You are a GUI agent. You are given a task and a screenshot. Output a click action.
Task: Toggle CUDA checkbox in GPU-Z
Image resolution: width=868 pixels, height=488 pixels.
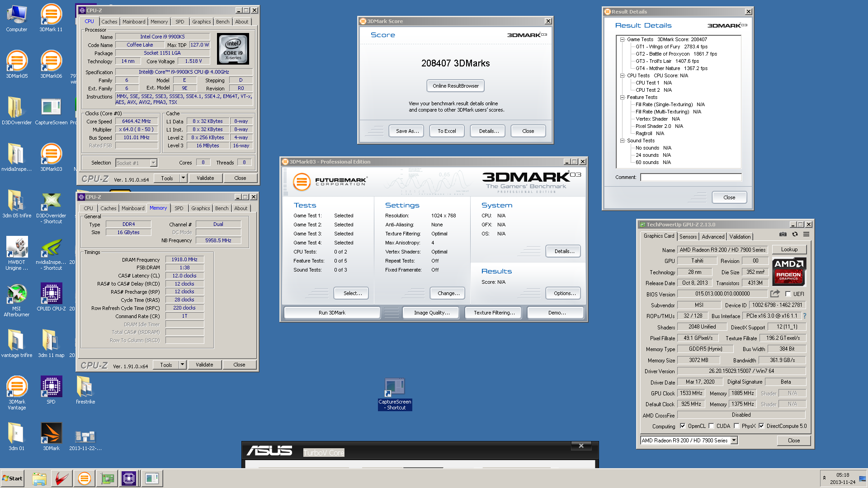point(711,426)
